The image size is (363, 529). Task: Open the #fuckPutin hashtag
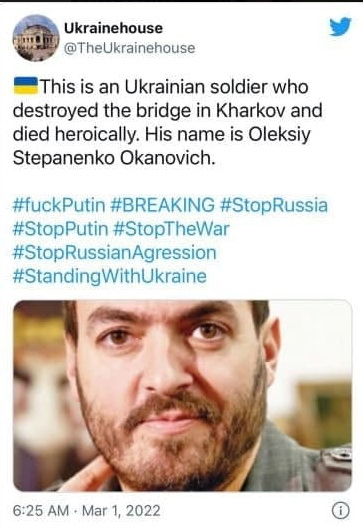pos(59,205)
